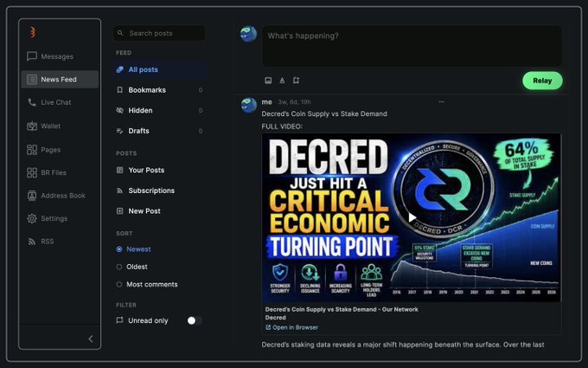The width and height of the screenshot is (588, 368).
Task: Click the All posts icon
Action: [x=119, y=69]
